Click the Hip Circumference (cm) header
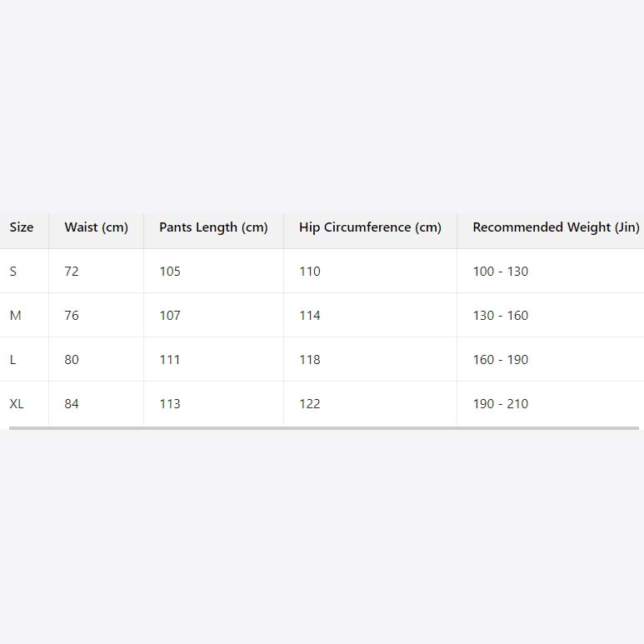This screenshot has width=644, height=644. (x=370, y=227)
